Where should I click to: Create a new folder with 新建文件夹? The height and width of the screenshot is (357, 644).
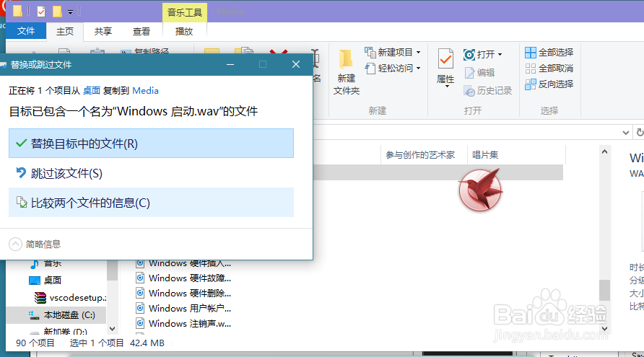pyautogui.click(x=347, y=73)
